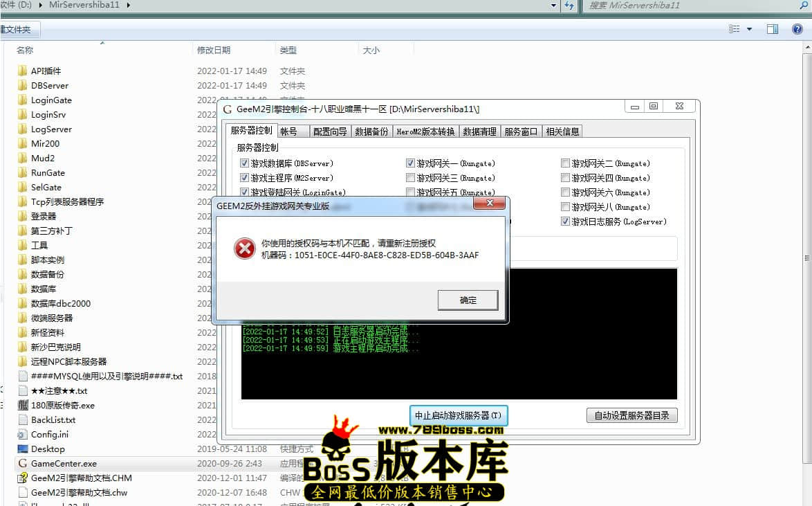Select 180原版传奇.exe icon
Screen dimensions: 812x506
[22, 405]
